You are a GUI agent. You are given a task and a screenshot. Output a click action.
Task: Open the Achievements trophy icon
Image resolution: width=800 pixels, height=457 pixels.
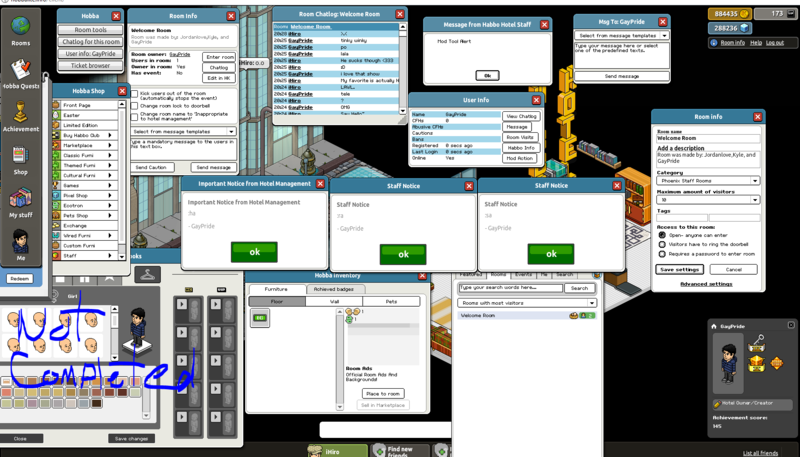pos(20,112)
